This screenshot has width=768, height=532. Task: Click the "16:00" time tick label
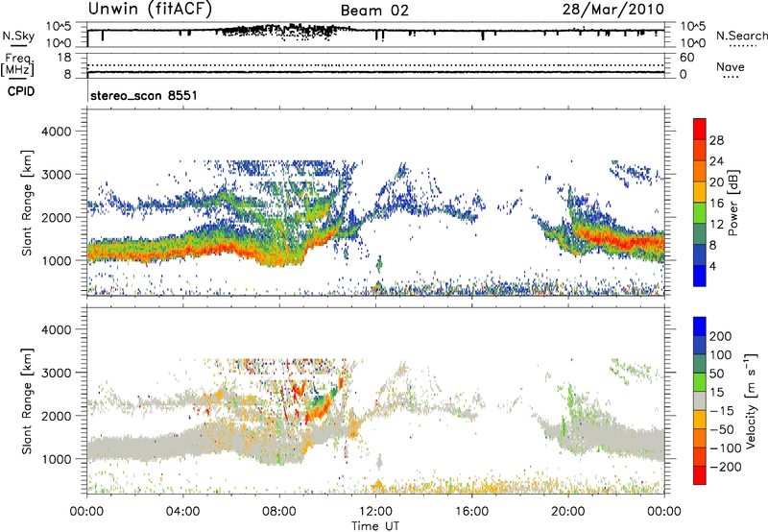pos(471,512)
